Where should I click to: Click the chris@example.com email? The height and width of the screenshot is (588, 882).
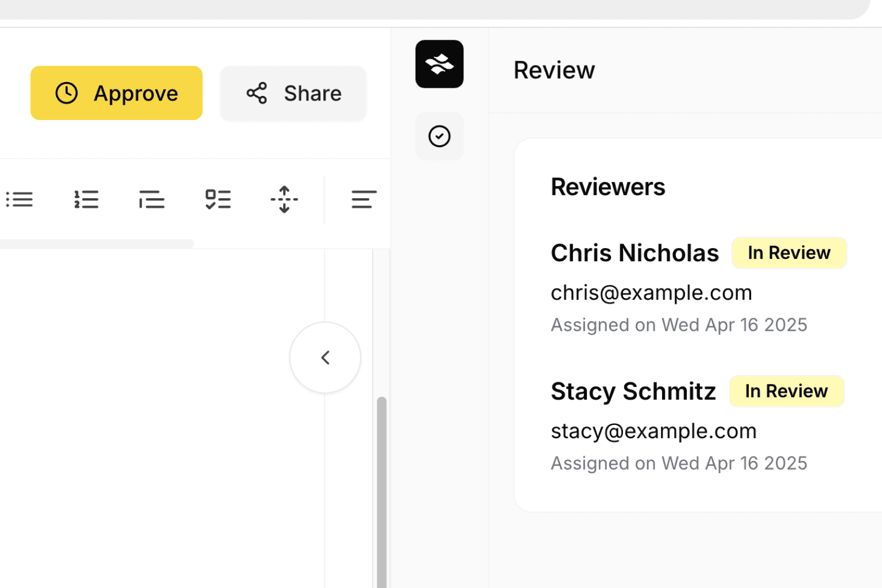[651, 293]
